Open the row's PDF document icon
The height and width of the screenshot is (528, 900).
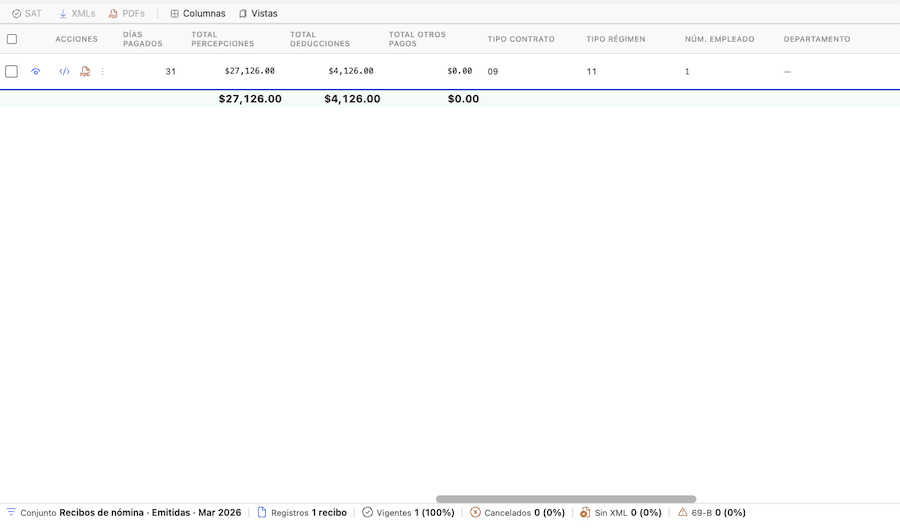tap(85, 72)
